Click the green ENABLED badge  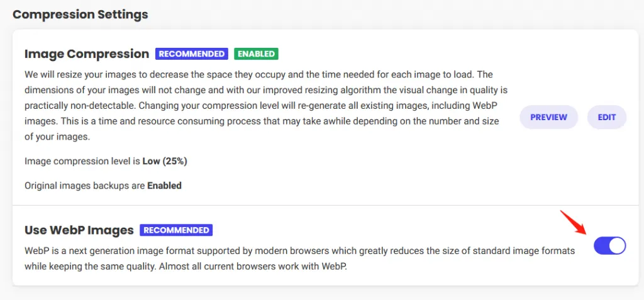256,54
